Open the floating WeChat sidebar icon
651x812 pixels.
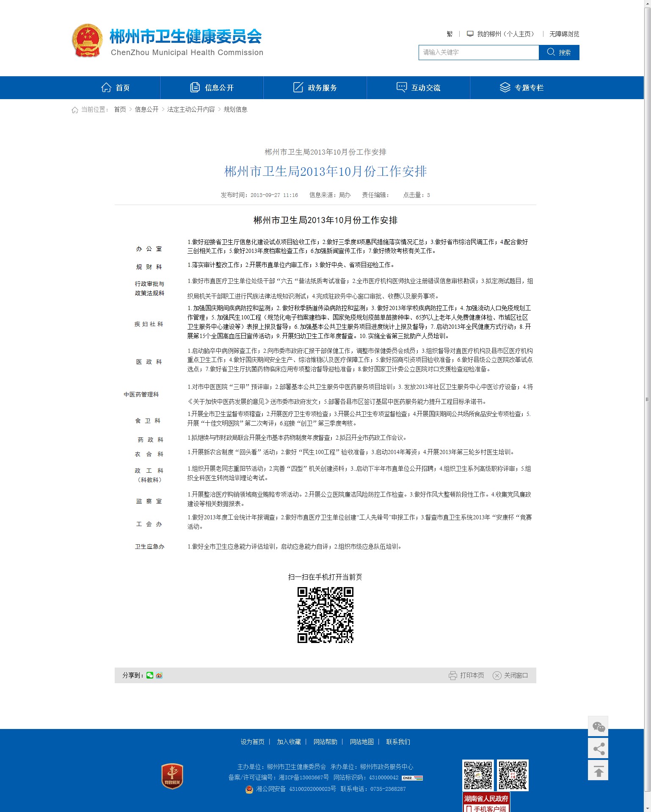598,727
